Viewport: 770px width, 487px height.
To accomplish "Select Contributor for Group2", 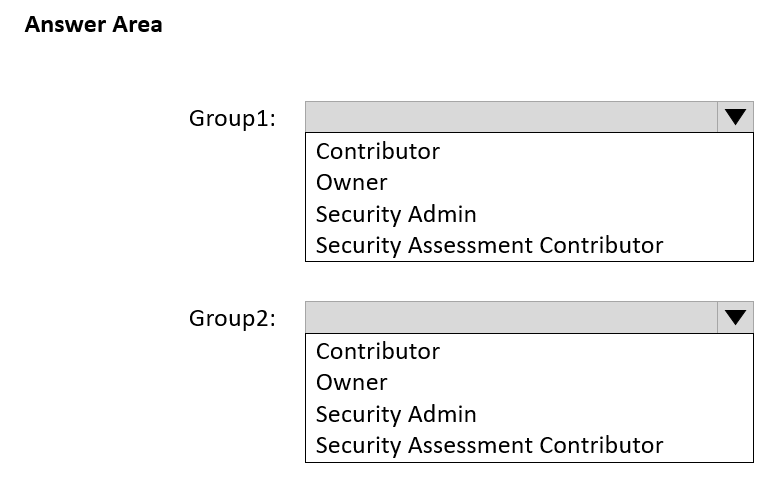I will 378,351.
